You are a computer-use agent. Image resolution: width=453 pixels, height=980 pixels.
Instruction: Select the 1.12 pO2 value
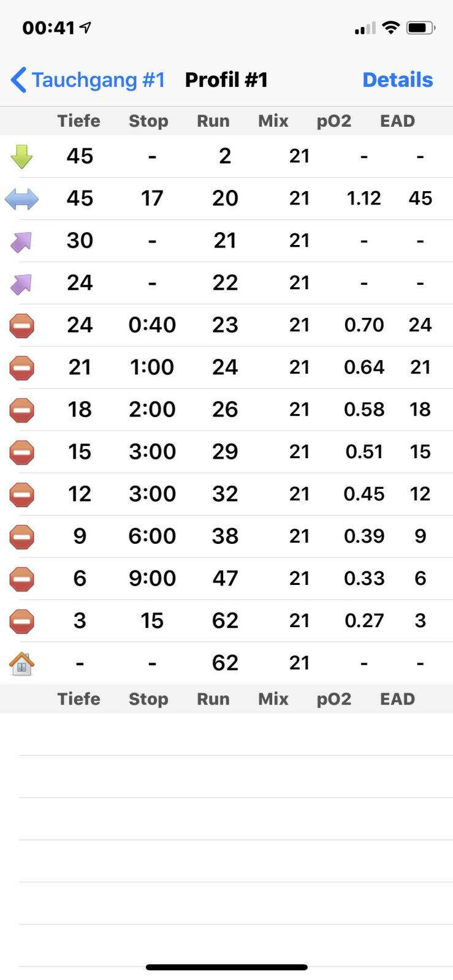[364, 198]
